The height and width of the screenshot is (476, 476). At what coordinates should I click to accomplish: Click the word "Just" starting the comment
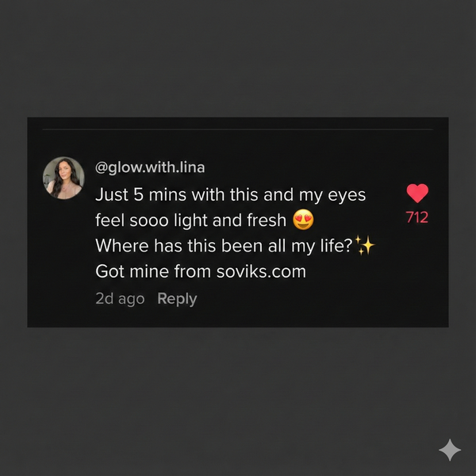click(112, 194)
